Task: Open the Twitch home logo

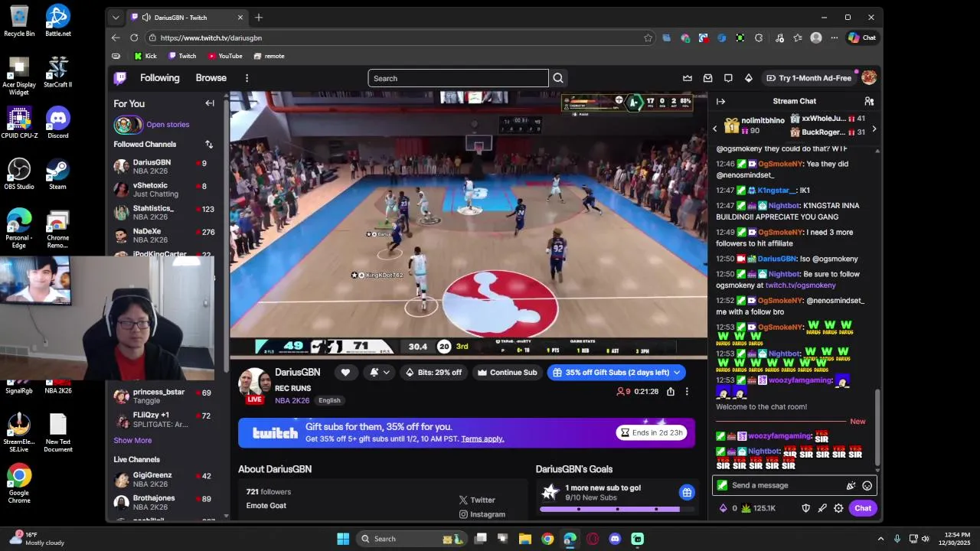Action: pos(120,78)
